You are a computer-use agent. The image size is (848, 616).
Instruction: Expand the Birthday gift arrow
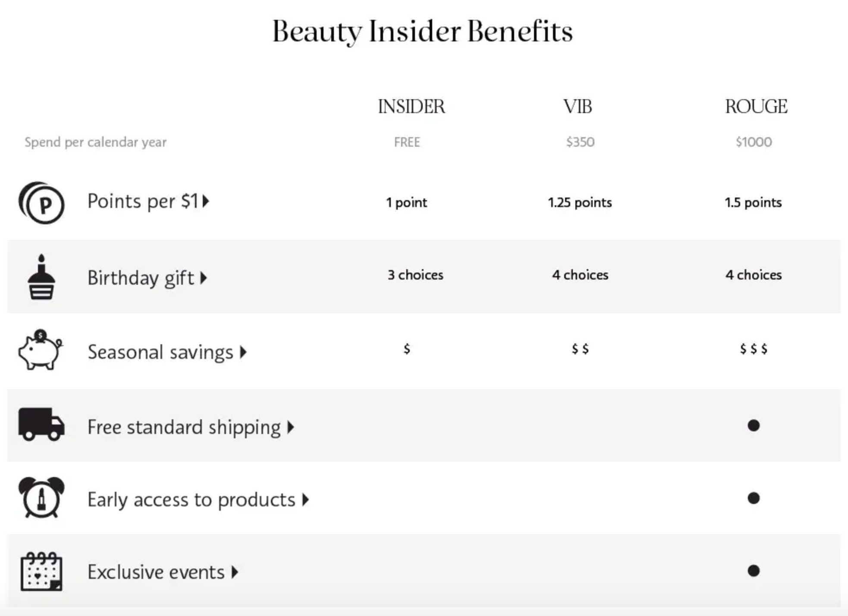point(204,278)
